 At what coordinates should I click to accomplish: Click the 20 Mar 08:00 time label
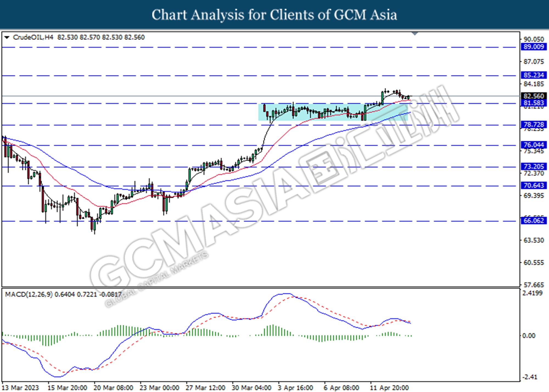[113, 388]
